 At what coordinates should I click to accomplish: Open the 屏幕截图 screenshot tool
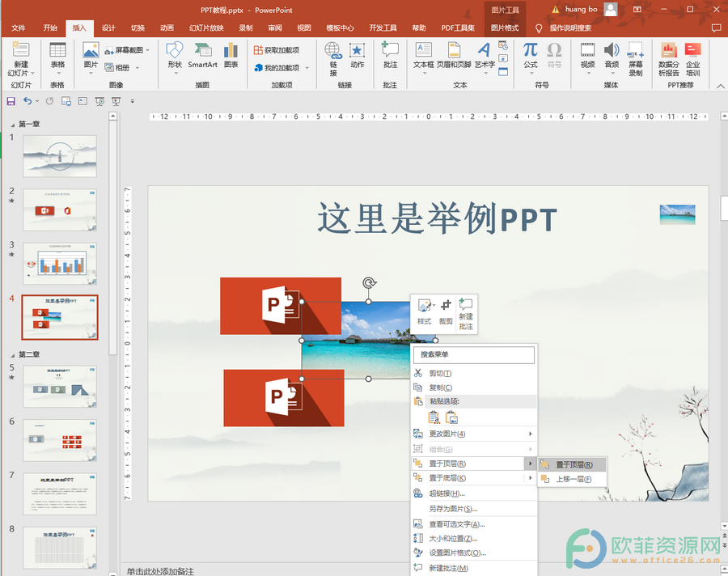point(125,50)
